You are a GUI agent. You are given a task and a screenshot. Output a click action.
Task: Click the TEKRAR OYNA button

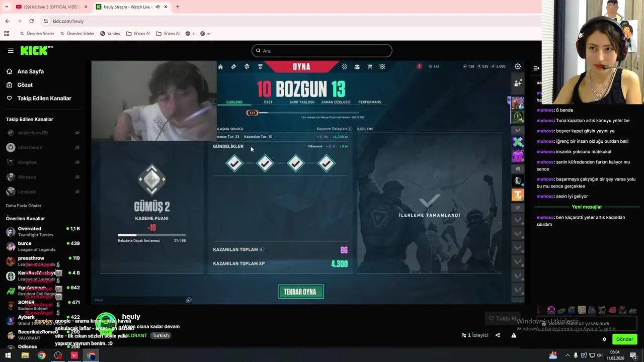pyautogui.click(x=301, y=292)
